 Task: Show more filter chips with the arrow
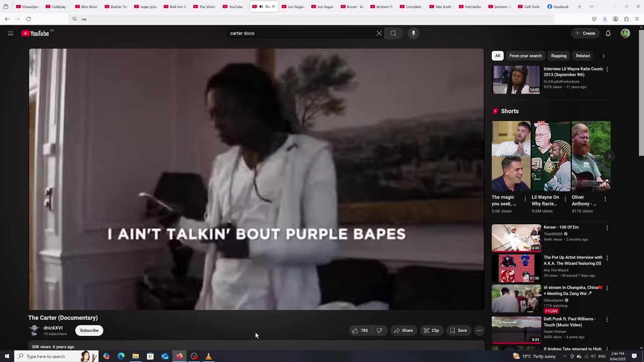coord(603,56)
